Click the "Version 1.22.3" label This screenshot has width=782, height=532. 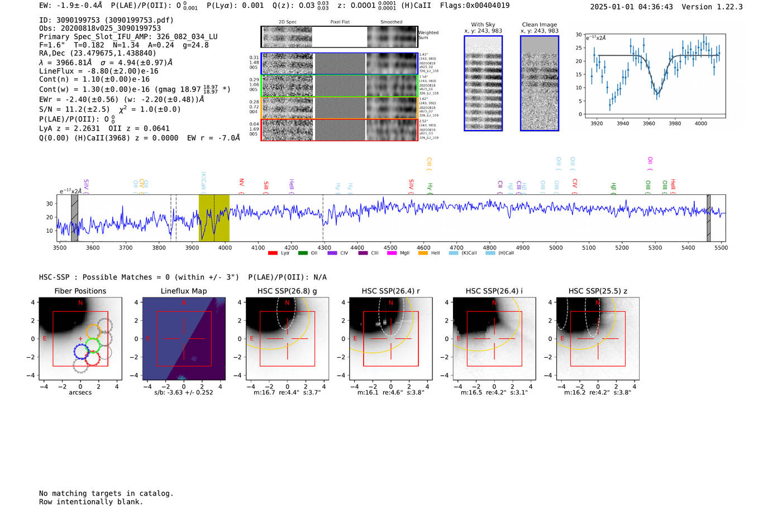pyautogui.click(x=712, y=7)
